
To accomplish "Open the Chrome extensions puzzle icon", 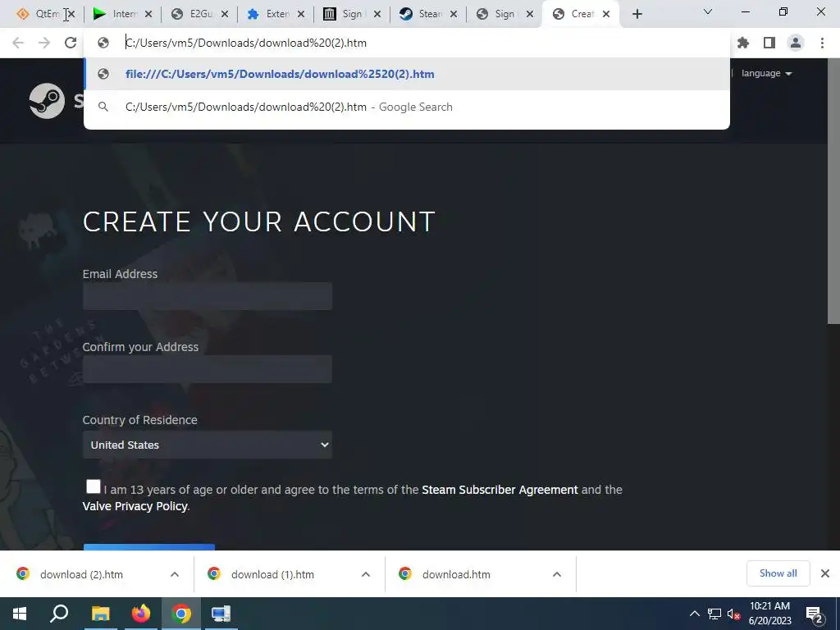I will point(743,43).
